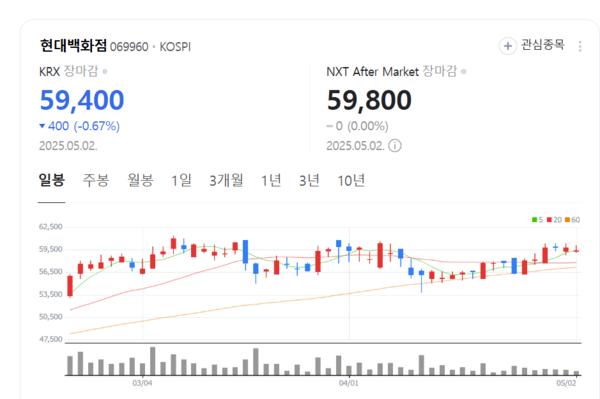Click the KOSPI market label
Screen dimensions: 600x399
click(x=175, y=47)
